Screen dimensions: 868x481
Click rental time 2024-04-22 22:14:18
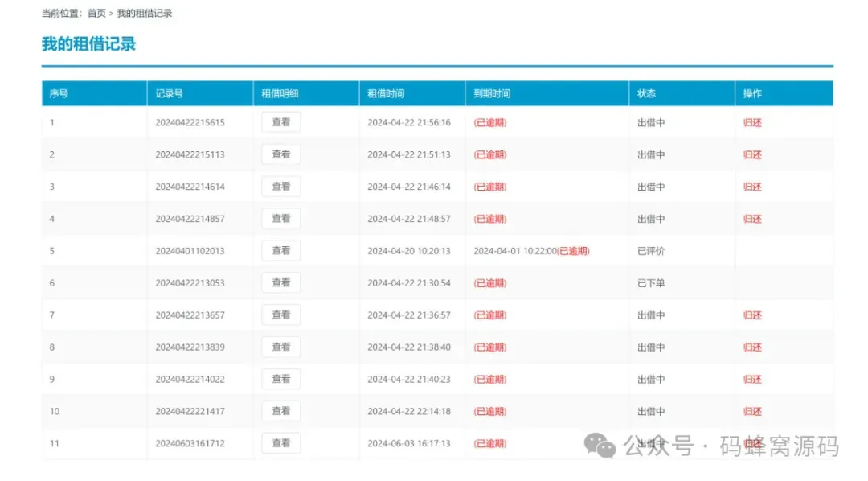[409, 412]
